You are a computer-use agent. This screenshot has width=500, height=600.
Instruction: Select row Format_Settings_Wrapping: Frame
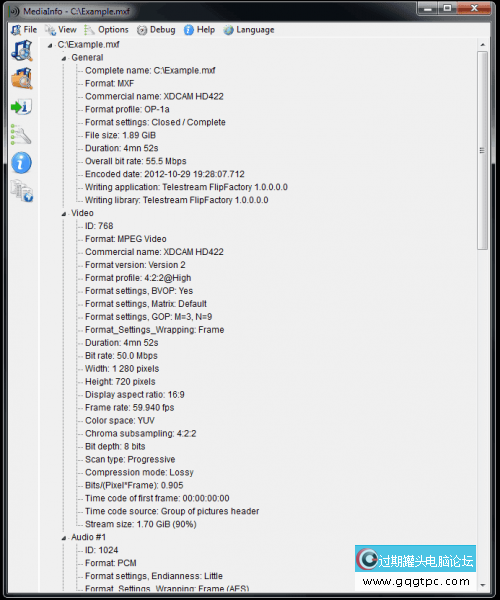point(155,330)
